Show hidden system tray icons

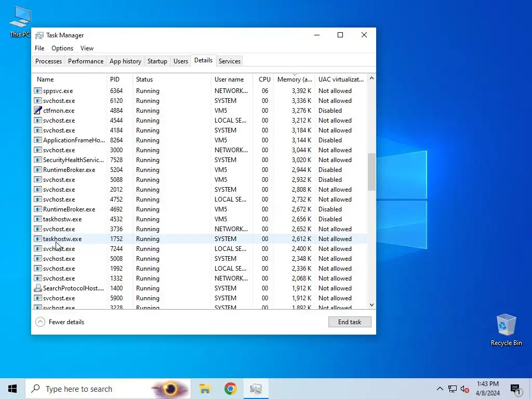point(440,389)
